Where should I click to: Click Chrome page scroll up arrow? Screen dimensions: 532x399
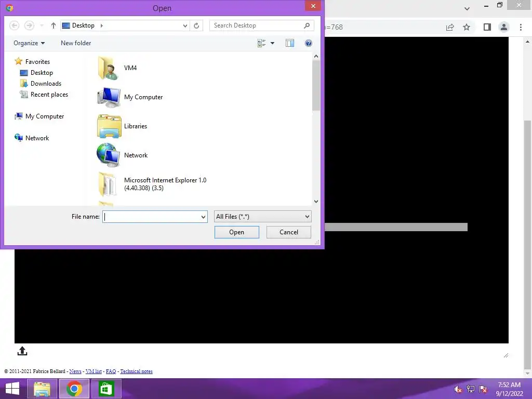528,42
